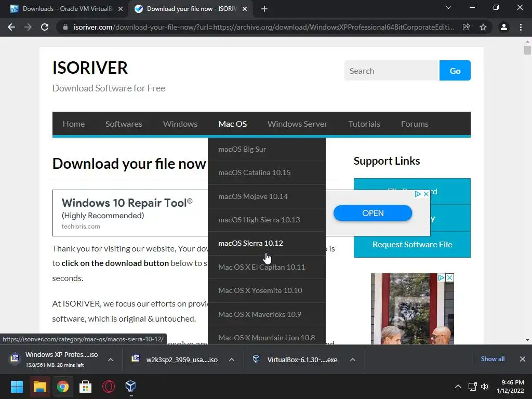Select Mac OS X El Capitan 10.11
532x399 pixels.
click(x=267, y=267)
